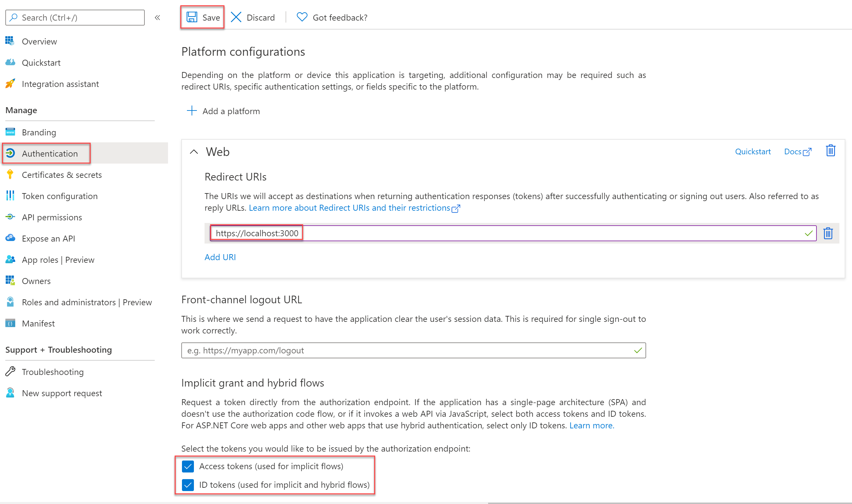The width and height of the screenshot is (852, 504).
Task: Enable Access tokens for implicit flows
Action: tap(190, 466)
